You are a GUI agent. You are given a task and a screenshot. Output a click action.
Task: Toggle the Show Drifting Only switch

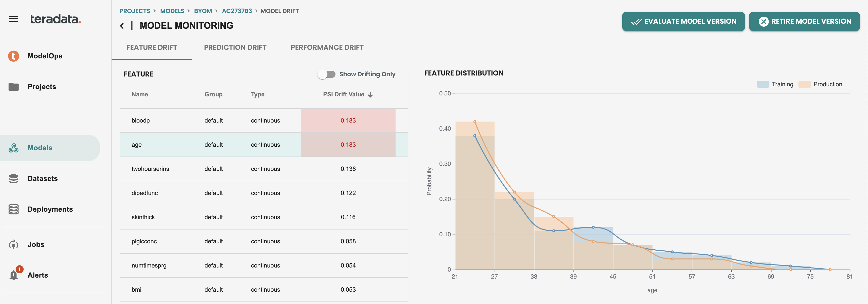[x=326, y=74]
